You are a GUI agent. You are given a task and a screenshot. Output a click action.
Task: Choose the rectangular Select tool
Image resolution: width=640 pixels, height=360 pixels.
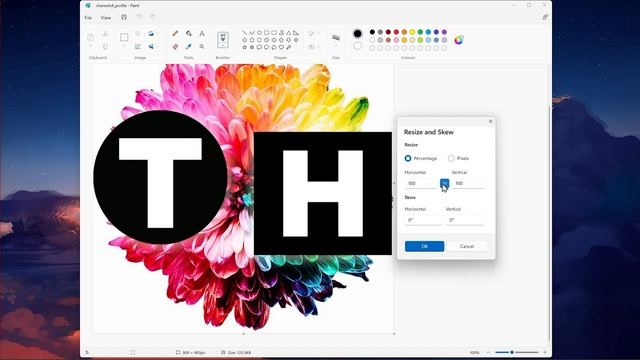click(124, 37)
